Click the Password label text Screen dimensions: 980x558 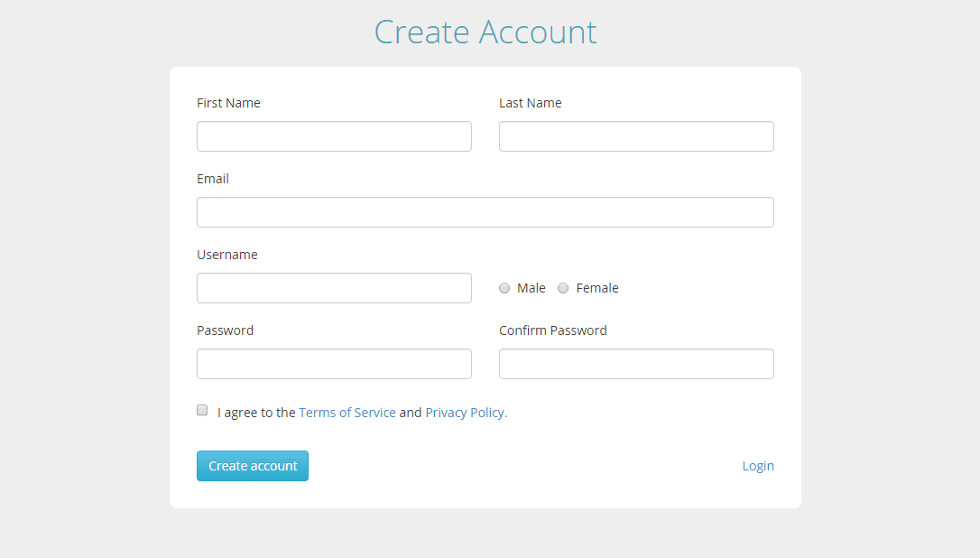click(x=226, y=330)
